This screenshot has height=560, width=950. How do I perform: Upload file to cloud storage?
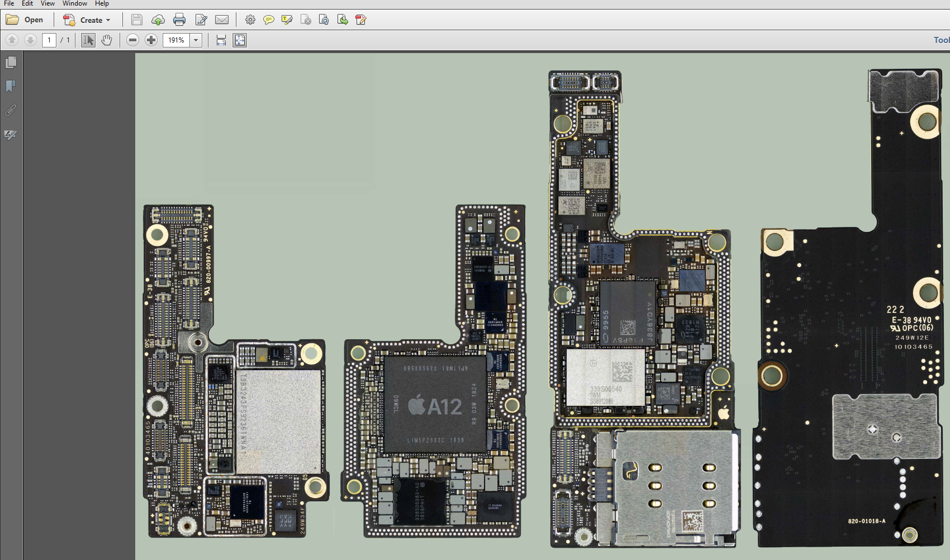click(x=158, y=20)
